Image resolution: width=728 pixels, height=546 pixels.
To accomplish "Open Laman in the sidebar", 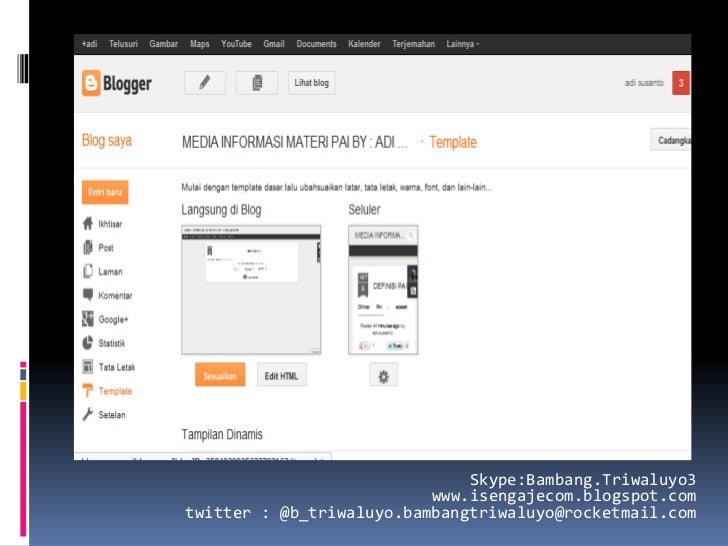I will (x=110, y=272).
